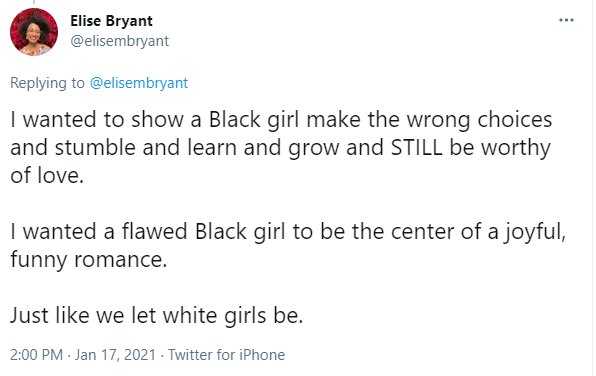The height and width of the screenshot is (376, 596).
Task: Click the 'of love.' line in the tweet
Action: 47,175
